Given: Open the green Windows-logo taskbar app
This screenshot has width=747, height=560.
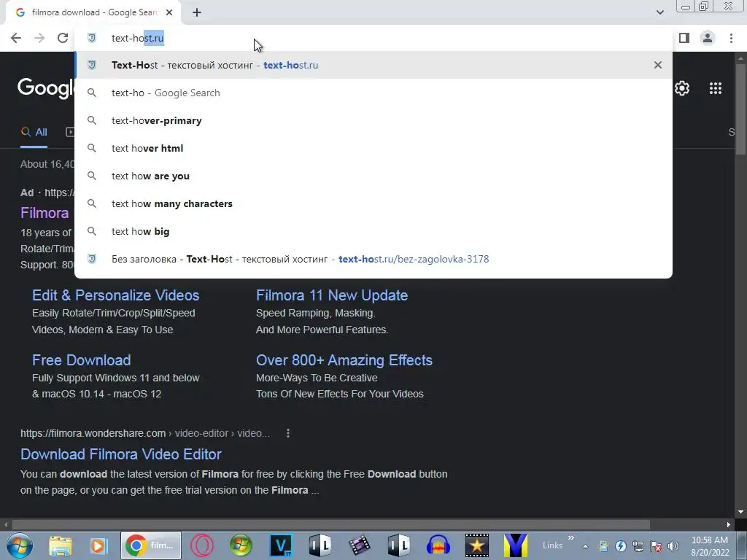Looking at the screenshot, I should point(241,545).
